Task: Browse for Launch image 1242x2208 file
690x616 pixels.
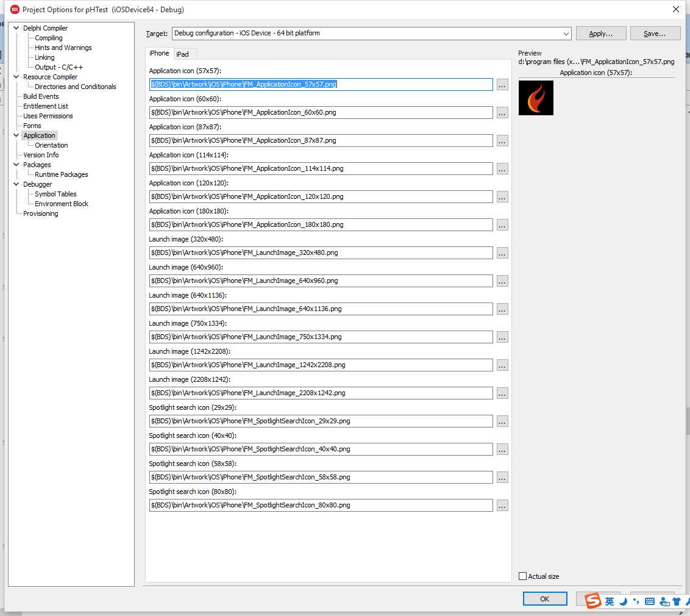Action: 502,365
